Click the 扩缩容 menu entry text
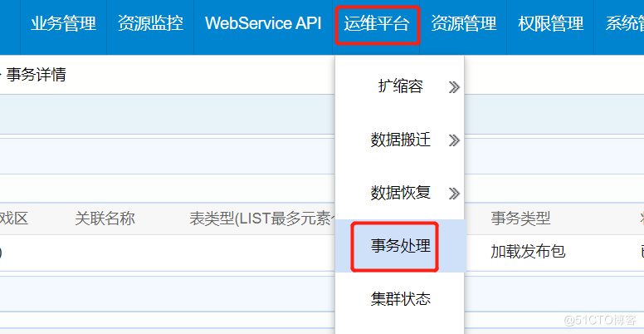 click(400, 86)
